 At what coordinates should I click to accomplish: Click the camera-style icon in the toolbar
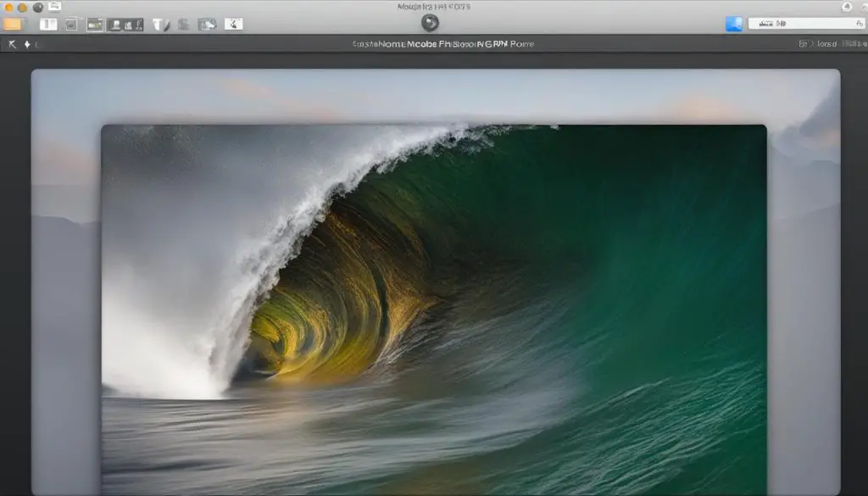coord(207,24)
